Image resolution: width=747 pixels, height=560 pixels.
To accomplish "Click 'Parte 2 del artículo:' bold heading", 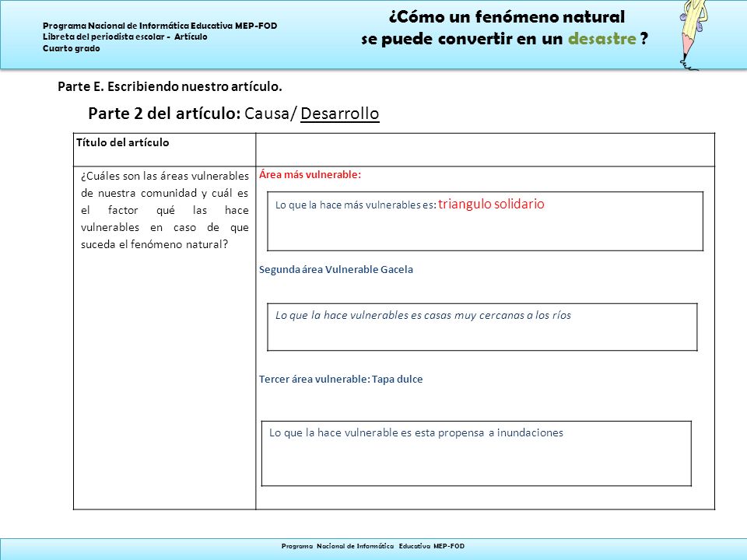I will 164,114.
